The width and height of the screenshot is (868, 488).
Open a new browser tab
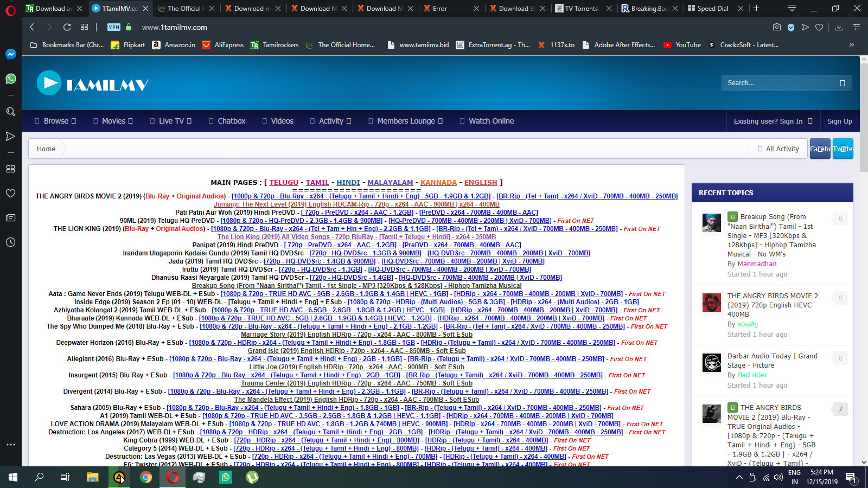756,8
